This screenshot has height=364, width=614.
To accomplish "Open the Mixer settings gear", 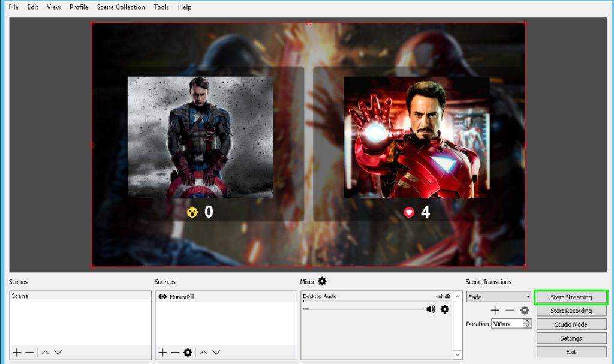I will [x=322, y=281].
